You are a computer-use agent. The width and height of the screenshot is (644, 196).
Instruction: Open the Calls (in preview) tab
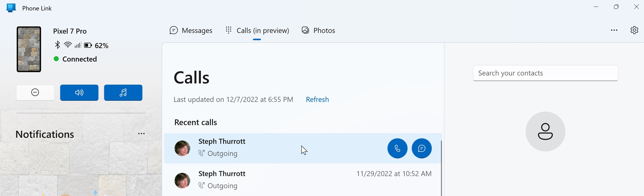tap(257, 30)
